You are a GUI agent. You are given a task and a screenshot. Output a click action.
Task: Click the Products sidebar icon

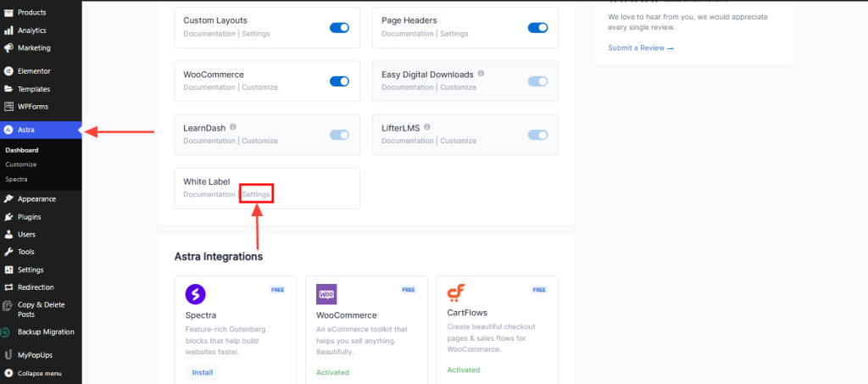(8, 12)
